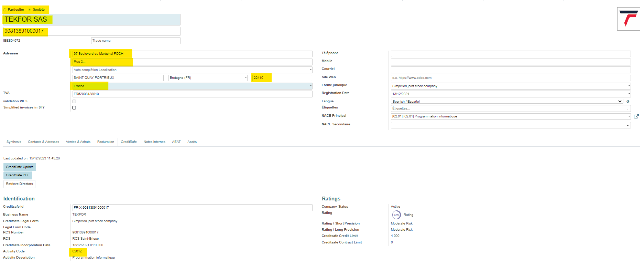Go to the Notes internes tab
644x261 pixels.
coord(154,142)
